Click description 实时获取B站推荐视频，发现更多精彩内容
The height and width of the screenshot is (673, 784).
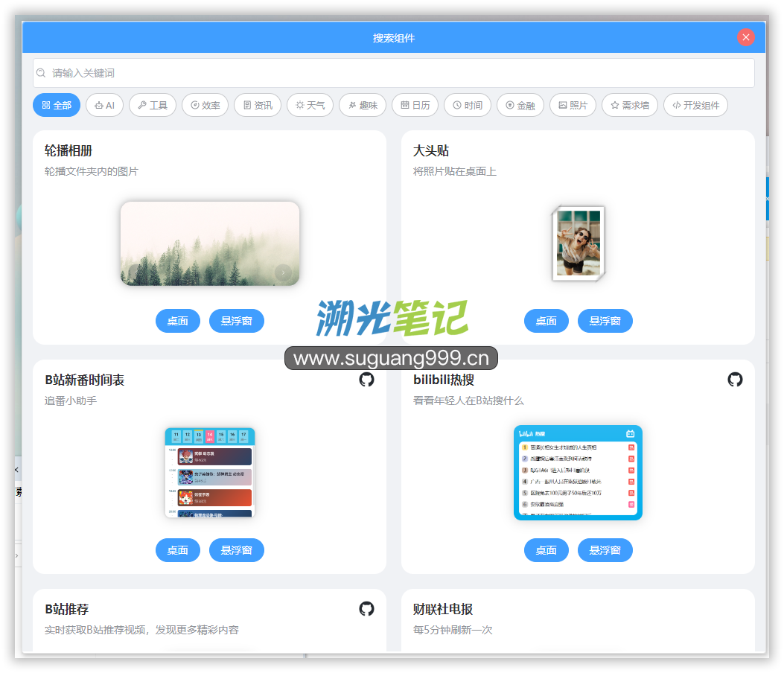coord(142,630)
